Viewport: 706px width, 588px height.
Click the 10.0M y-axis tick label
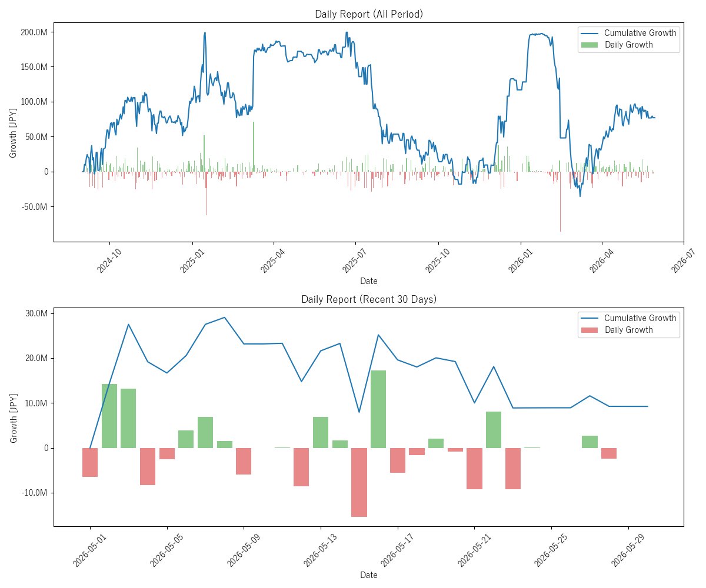(x=38, y=403)
